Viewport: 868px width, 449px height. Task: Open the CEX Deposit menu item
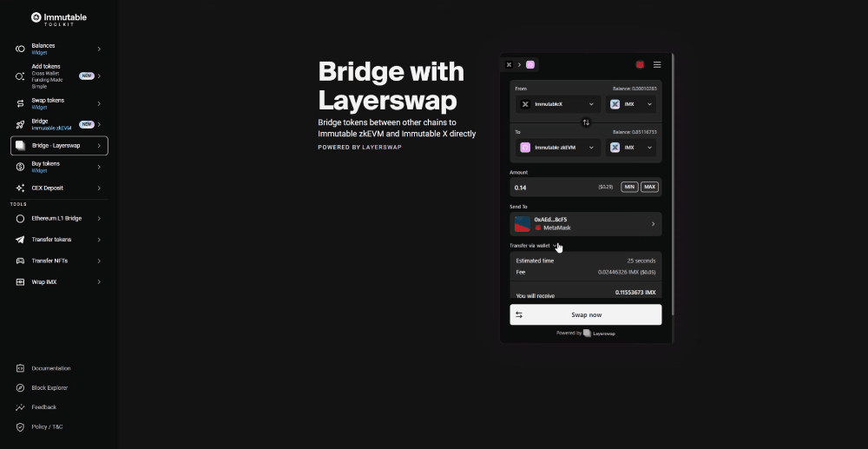pyautogui.click(x=59, y=188)
